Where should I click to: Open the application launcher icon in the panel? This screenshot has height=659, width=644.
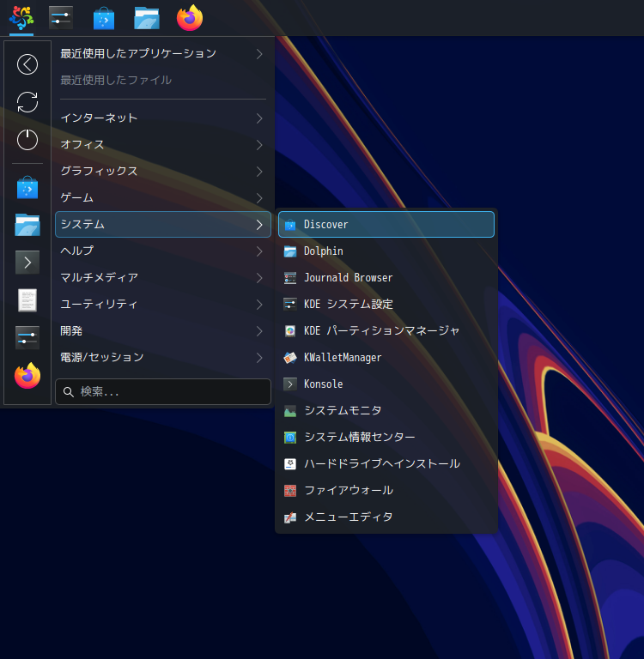click(x=21, y=18)
